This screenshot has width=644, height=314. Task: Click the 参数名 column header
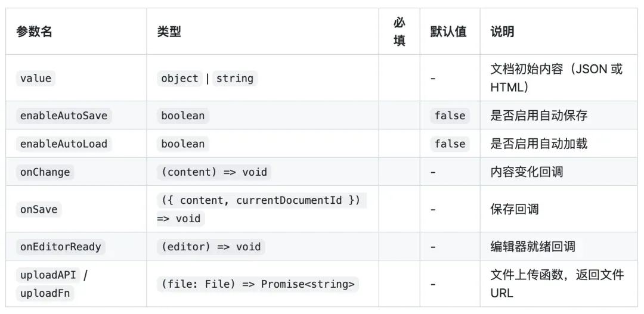click(35, 32)
